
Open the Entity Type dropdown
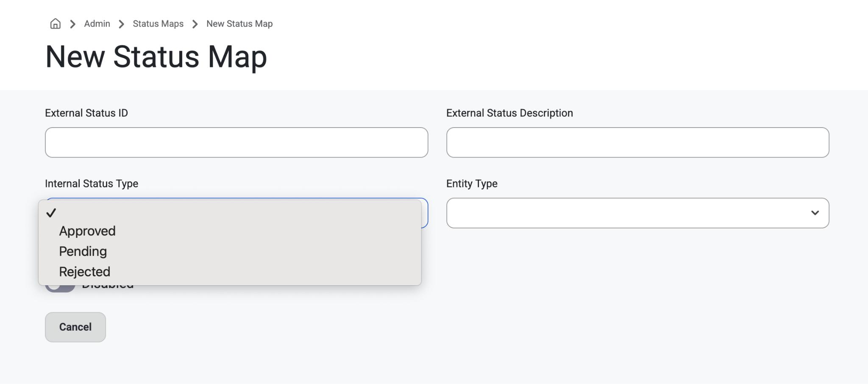coord(637,213)
